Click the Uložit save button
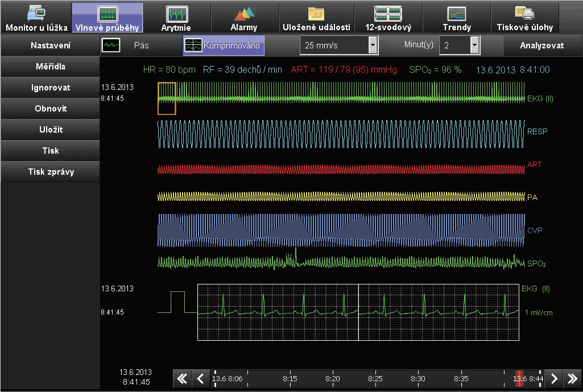583x392 pixels. (x=50, y=130)
